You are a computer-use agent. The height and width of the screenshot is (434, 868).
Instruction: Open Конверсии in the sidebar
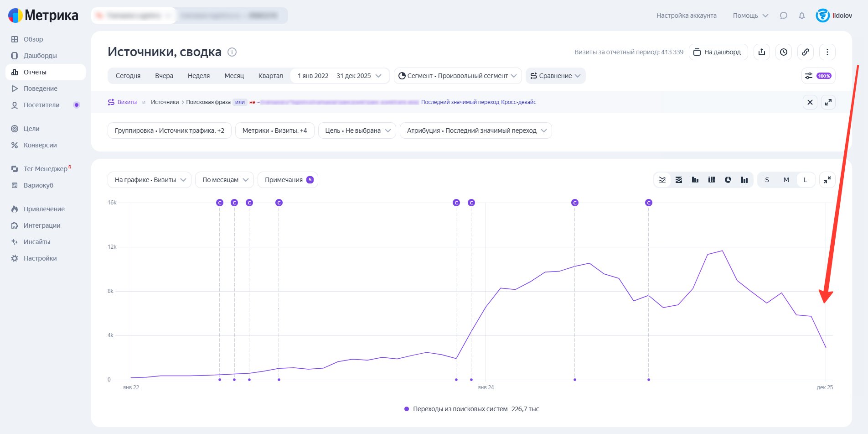[40, 145]
